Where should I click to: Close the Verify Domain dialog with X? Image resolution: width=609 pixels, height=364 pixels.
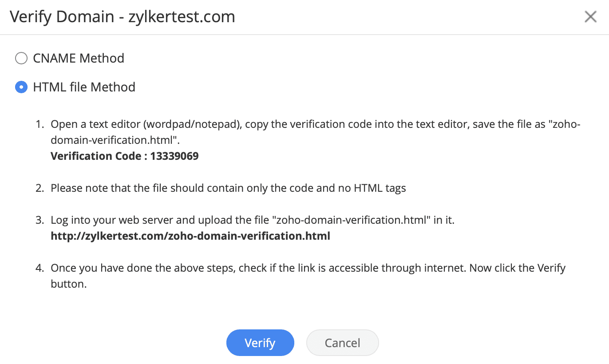pos(590,17)
